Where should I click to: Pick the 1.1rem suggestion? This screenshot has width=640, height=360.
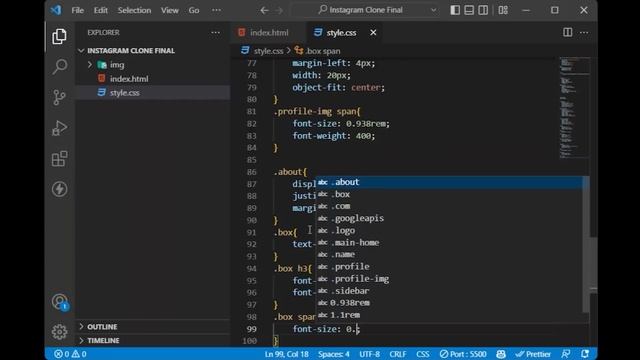pos(450,315)
